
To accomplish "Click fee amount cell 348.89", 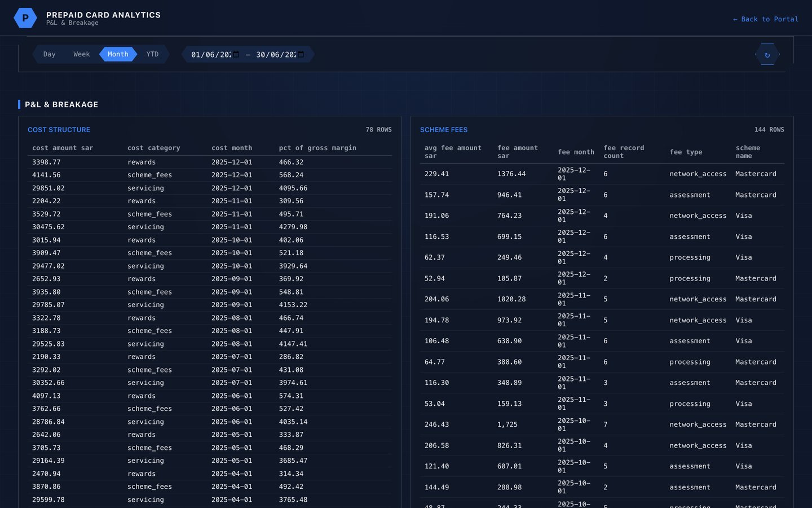I will pyautogui.click(x=509, y=383).
